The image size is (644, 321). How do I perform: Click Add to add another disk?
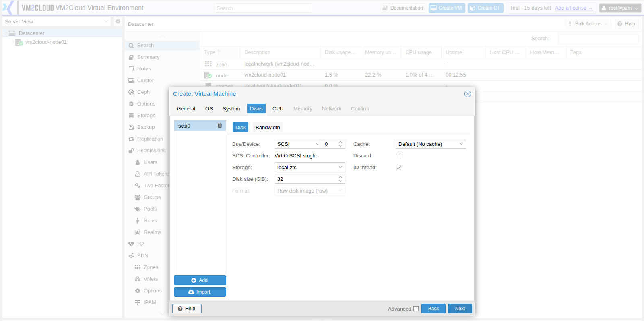(200, 280)
